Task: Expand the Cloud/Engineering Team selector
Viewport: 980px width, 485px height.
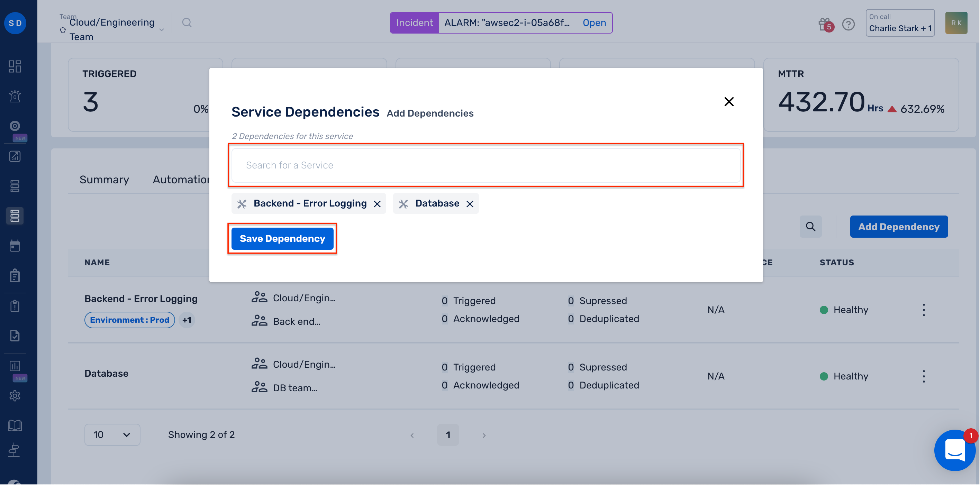Action: (x=112, y=30)
